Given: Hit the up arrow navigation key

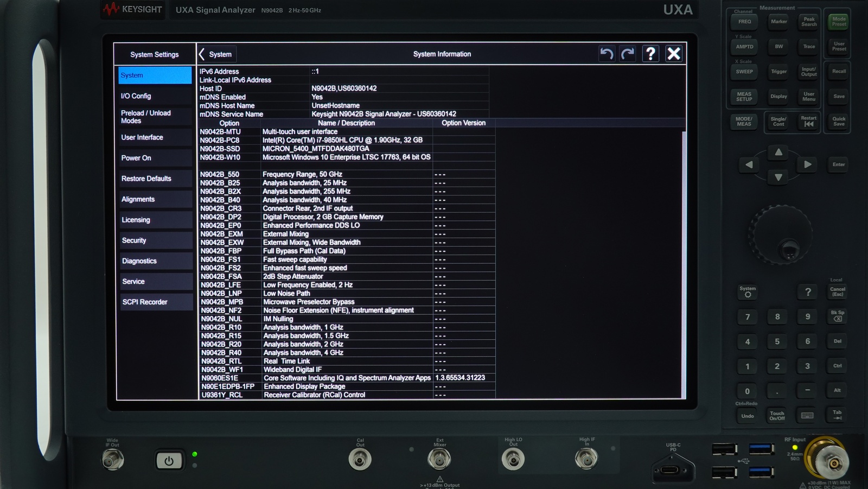Looking at the screenshot, I should click(x=778, y=153).
